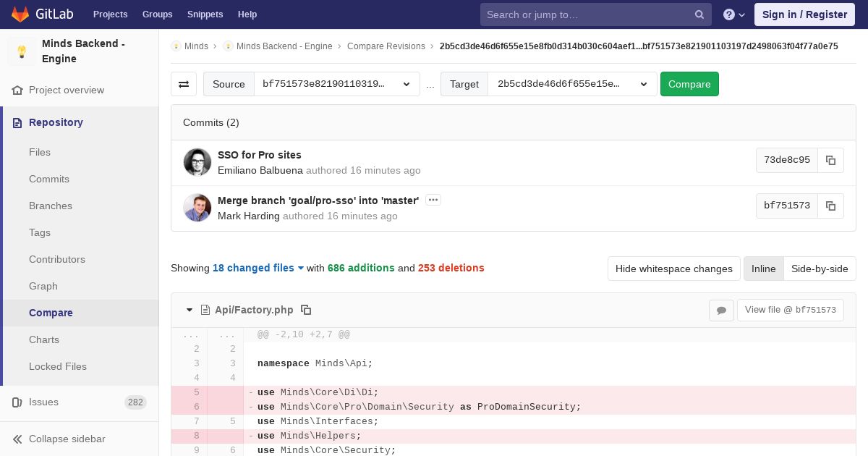Screen dimensions: 868x456
Task: Click the GitLab fox logo
Action: pos(20,14)
